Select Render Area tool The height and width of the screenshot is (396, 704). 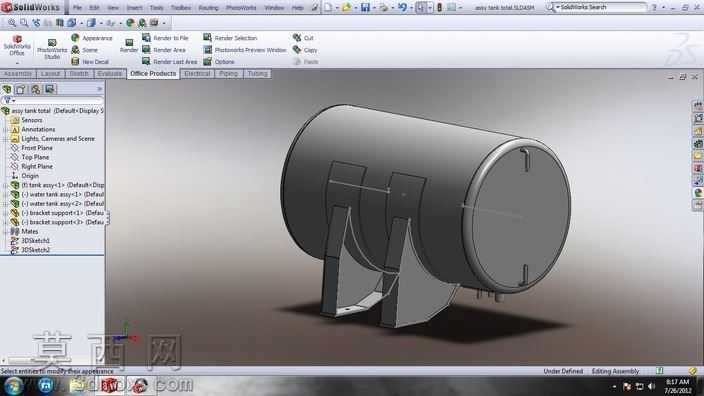(163, 50)
